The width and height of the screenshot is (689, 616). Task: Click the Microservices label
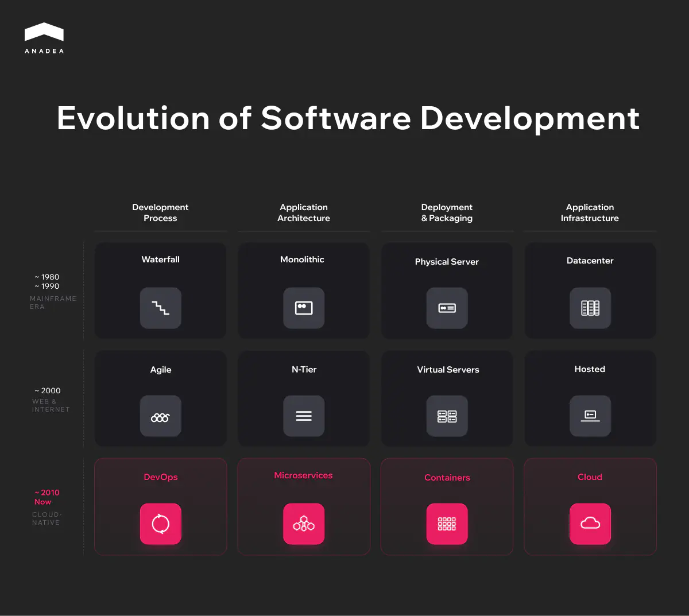click(x=304, y=475)
